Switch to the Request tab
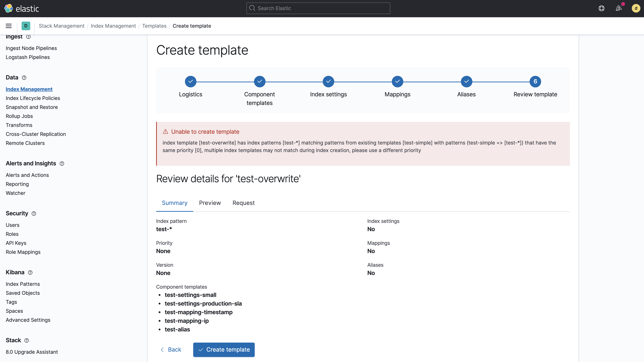 [243, 203]
